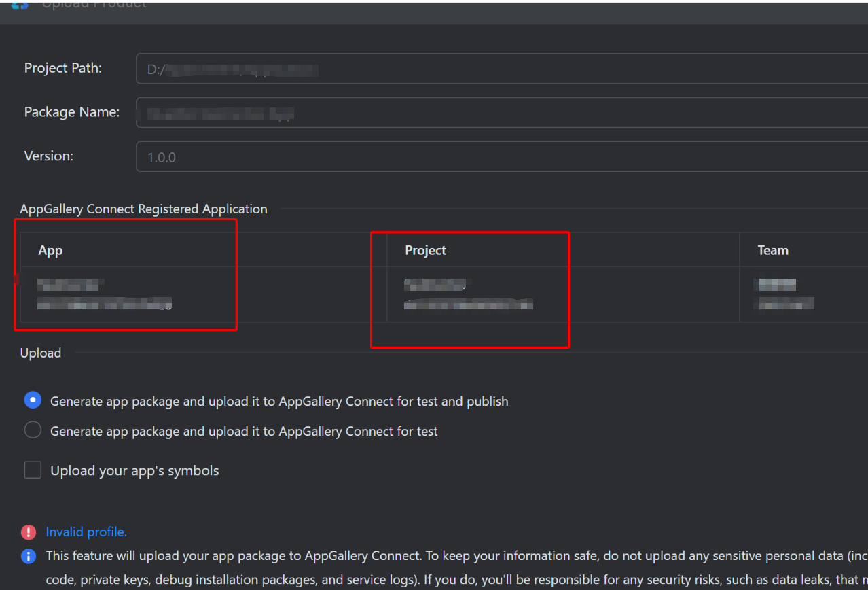Click the DevEco app icon in title bar
This screenshot has width=868, height=590.
tap(20, 4)
